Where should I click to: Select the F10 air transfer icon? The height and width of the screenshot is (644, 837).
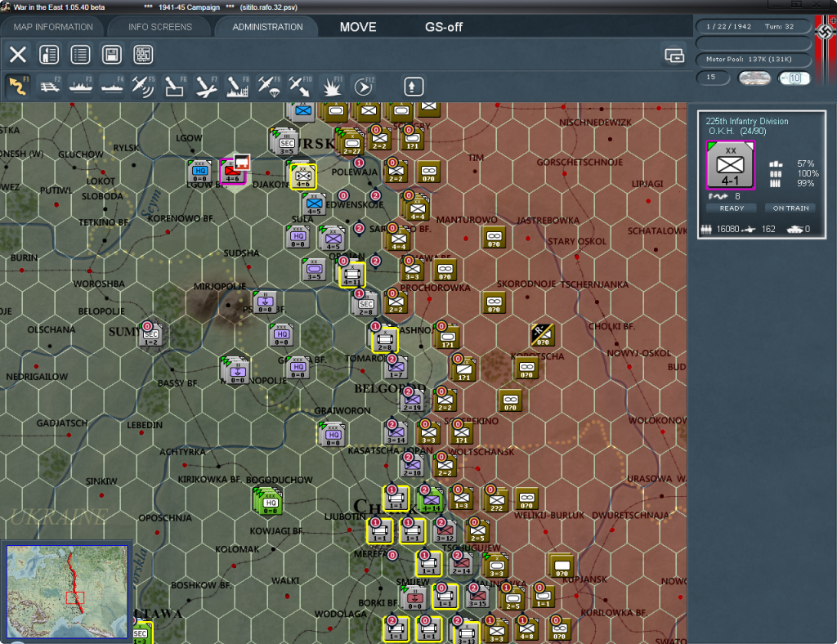click(300, 86)
